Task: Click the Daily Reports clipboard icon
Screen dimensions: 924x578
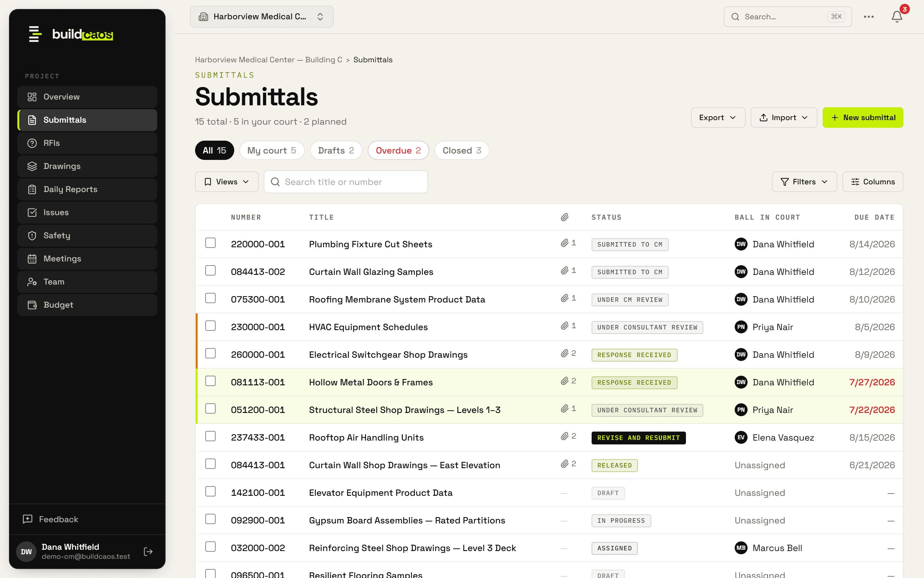Action: 32,189
